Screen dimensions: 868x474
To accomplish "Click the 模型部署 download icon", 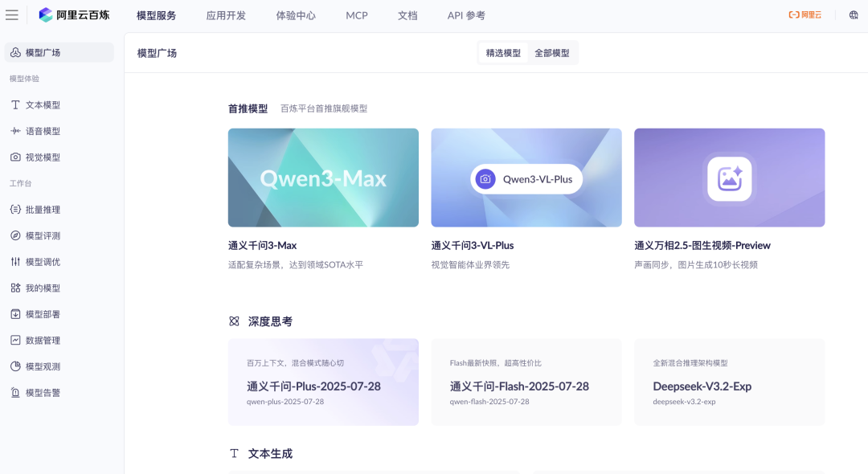I will point(15,314).
